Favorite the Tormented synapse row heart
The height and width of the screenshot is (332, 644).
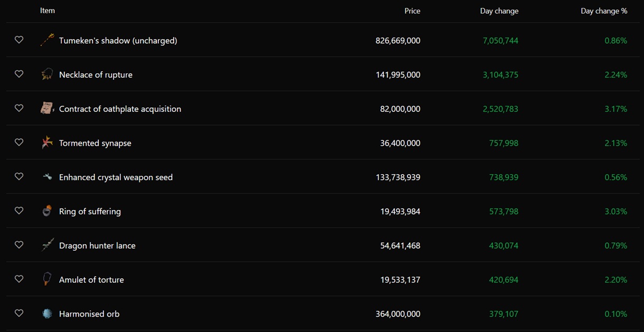pos(19,142)
